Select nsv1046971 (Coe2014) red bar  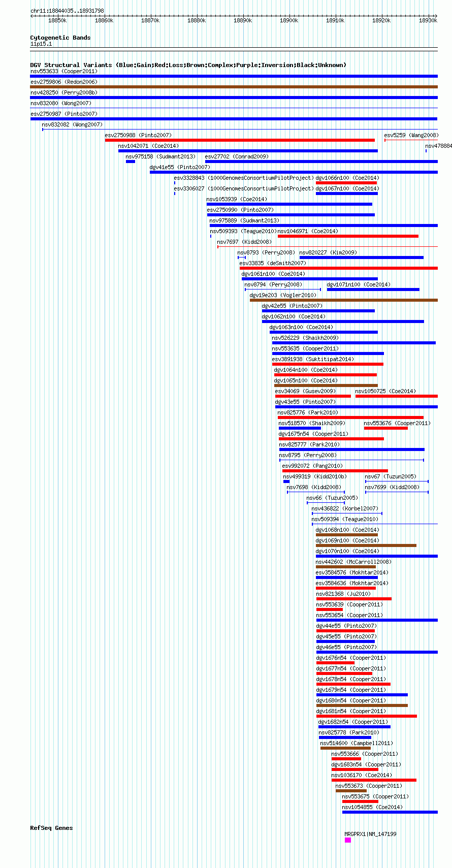click(348, 236)
